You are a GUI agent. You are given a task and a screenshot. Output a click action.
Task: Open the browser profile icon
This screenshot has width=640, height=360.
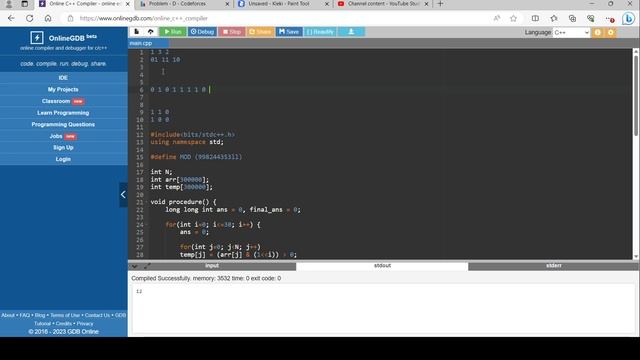(x=8, y=4)
